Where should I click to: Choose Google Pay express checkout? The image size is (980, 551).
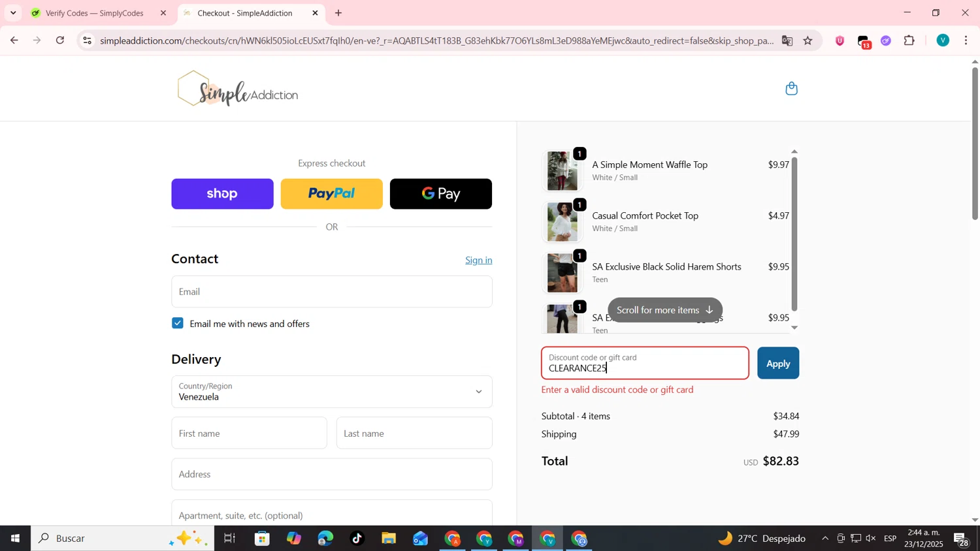pyautogui.click(x=441, y=194)
